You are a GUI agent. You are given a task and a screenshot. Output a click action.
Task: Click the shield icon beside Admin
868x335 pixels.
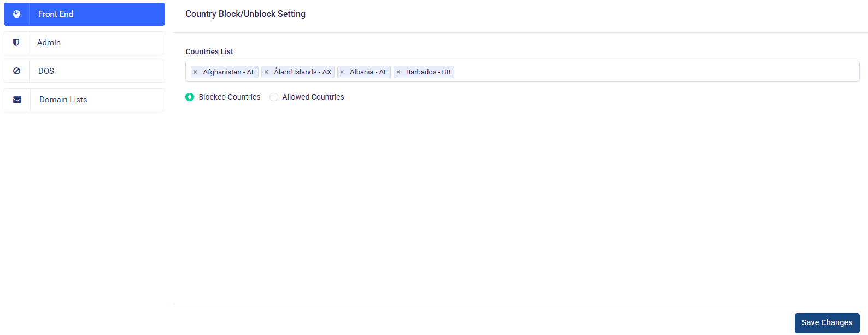(x=16, y=43)
